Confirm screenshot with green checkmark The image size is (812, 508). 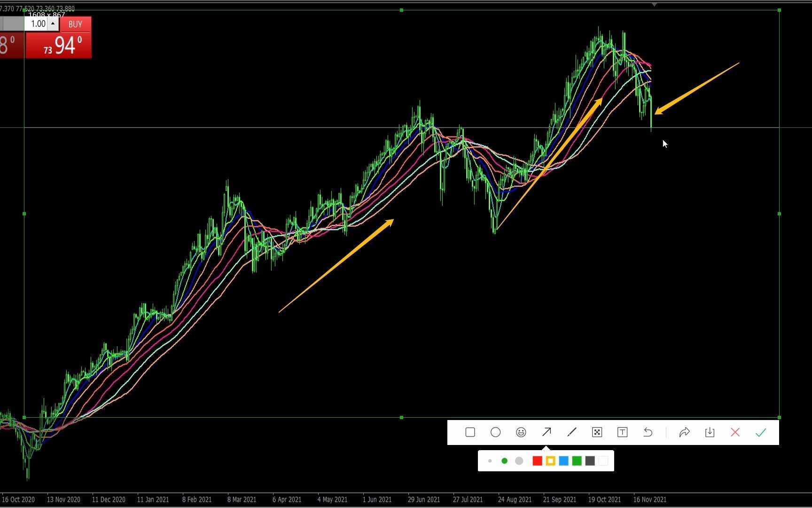761,432
